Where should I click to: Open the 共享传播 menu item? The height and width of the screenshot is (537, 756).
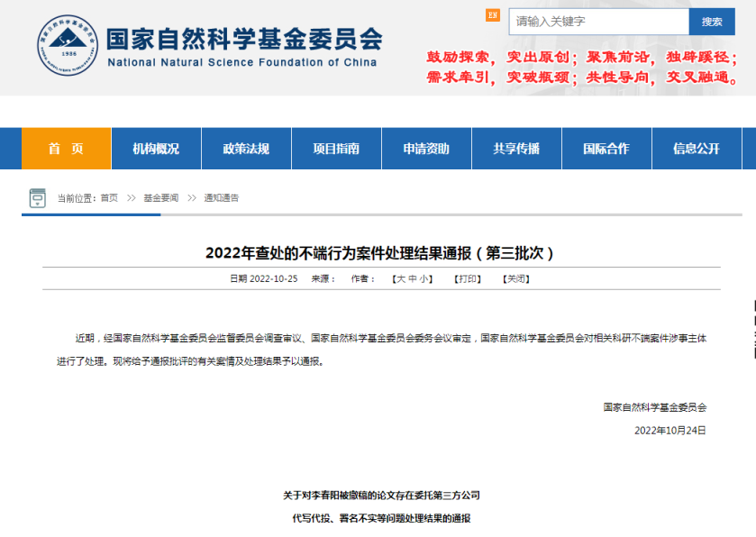tap(516, 149)
